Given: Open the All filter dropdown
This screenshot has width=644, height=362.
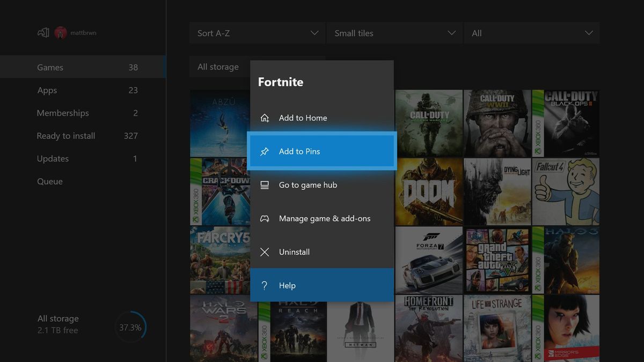Looking at the screenshot, I should (x=532, y=33).
